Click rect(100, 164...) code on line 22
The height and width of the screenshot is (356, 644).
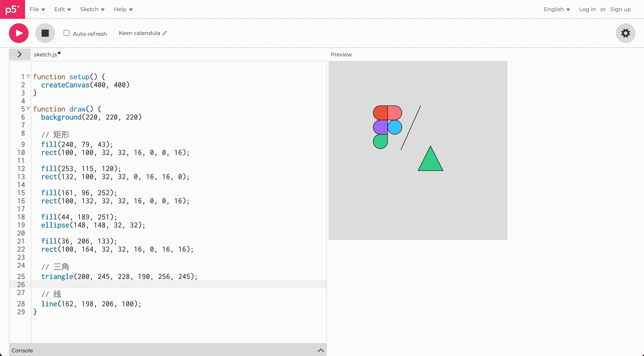[117, 249]
